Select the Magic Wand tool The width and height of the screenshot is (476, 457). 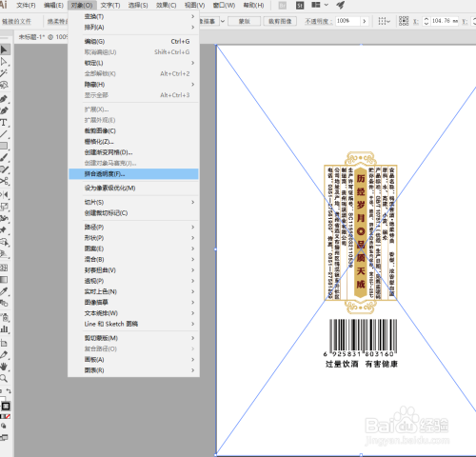pyautogui.click(x=4, y=73)
